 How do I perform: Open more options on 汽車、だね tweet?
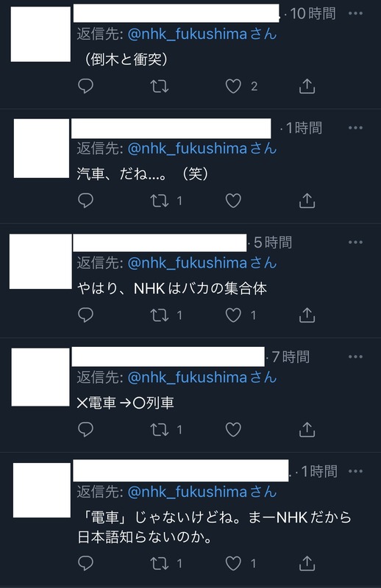[x=355, y=128]
